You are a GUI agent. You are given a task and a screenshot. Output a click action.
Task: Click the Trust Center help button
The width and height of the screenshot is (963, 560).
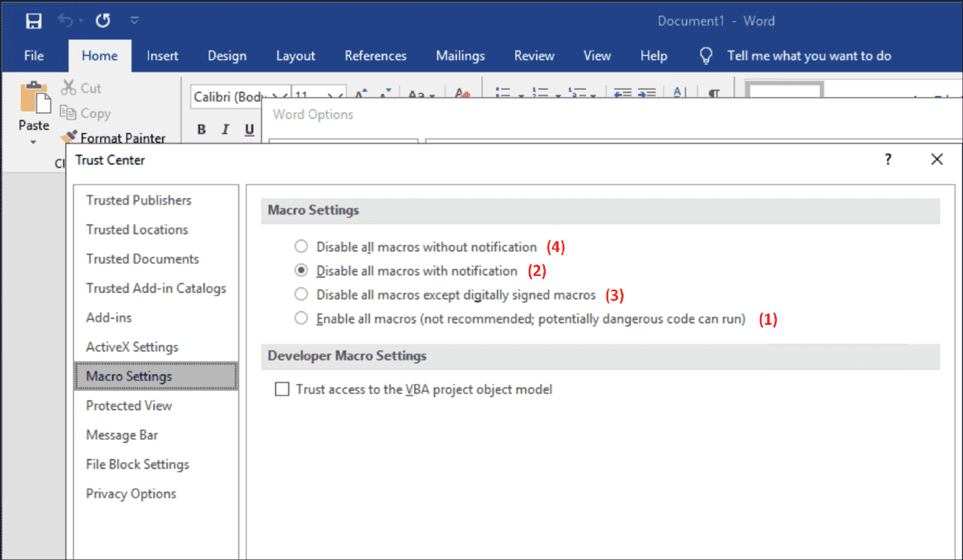click(x=888, y=160)
